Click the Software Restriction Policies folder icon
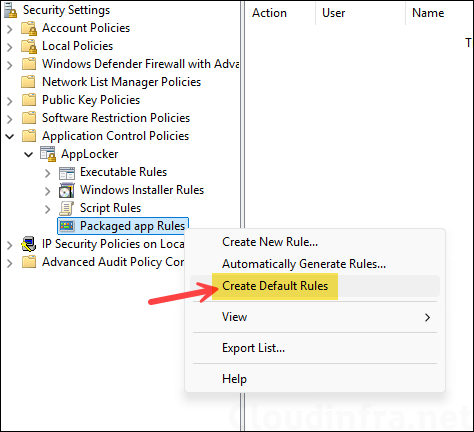Image resolution: width=474 pixels, height=432 pixels. pos(29,118)
